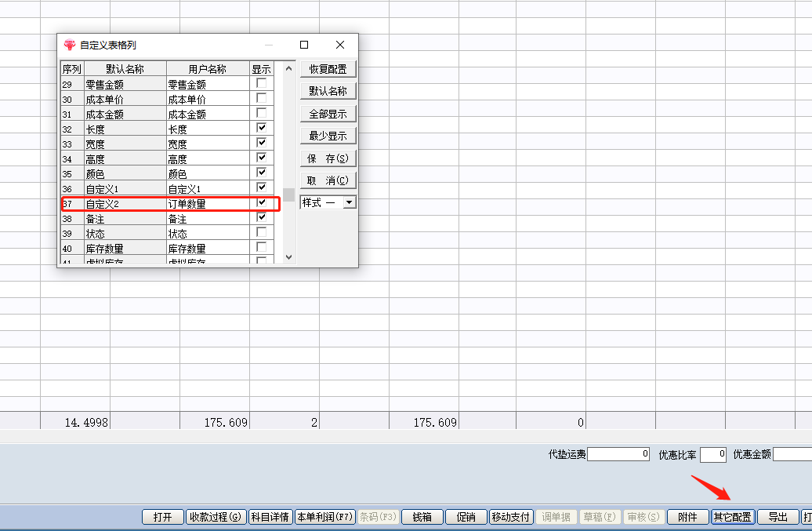Click the dialog's red app icon

tap(70, 45)
